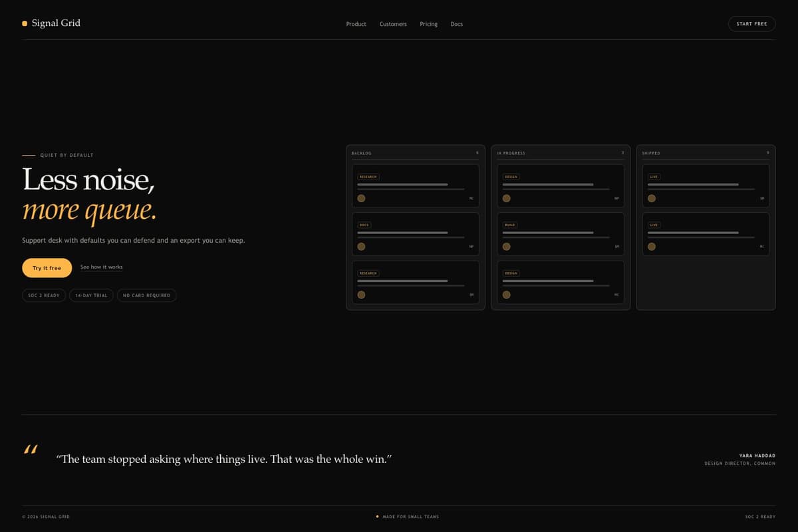The width and height of the screenshot is (798, 532).
Task: Click SOC 2 READY in the footer
Action: click(x=760, y=517)
